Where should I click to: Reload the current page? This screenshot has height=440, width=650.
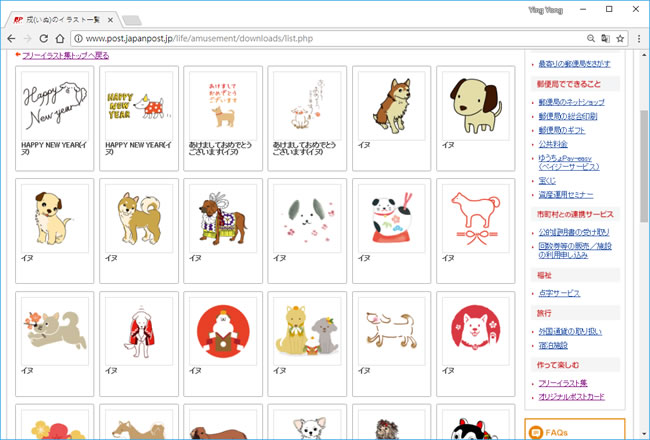click(x=44, y=39)
